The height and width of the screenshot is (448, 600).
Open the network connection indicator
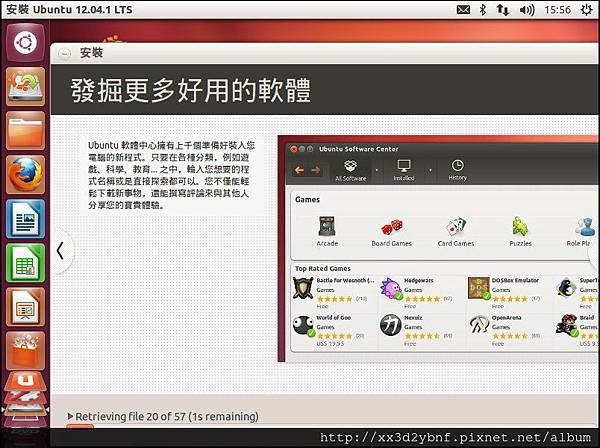(503, 10)
